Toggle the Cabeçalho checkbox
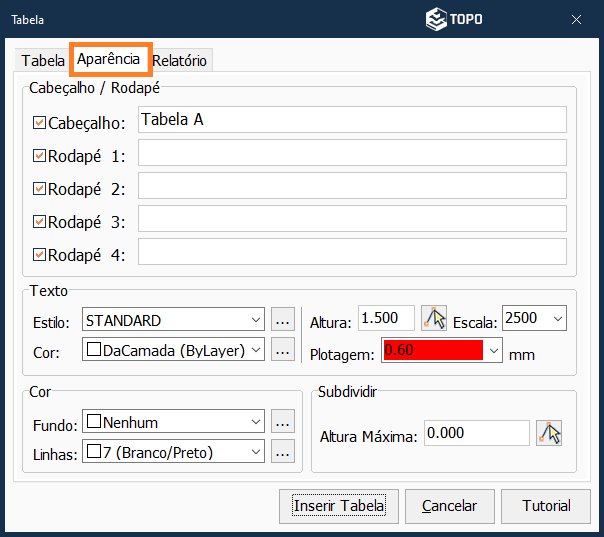 [x=40, y=122]
